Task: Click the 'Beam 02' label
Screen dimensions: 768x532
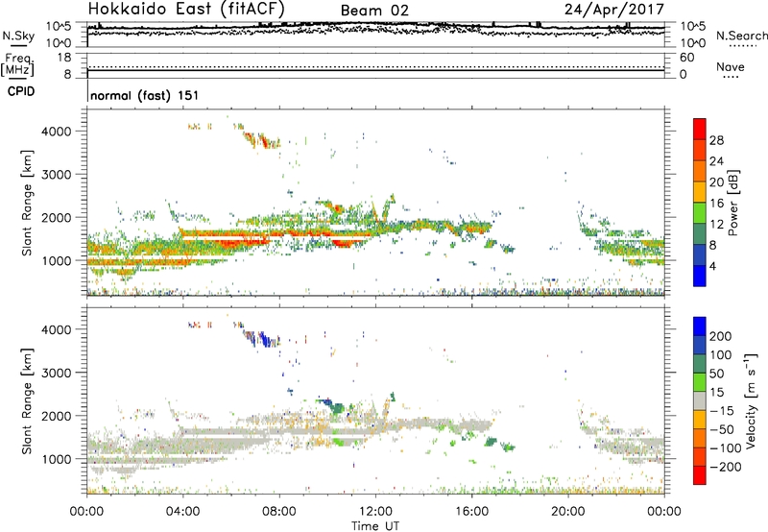Action: coord(374,11)
